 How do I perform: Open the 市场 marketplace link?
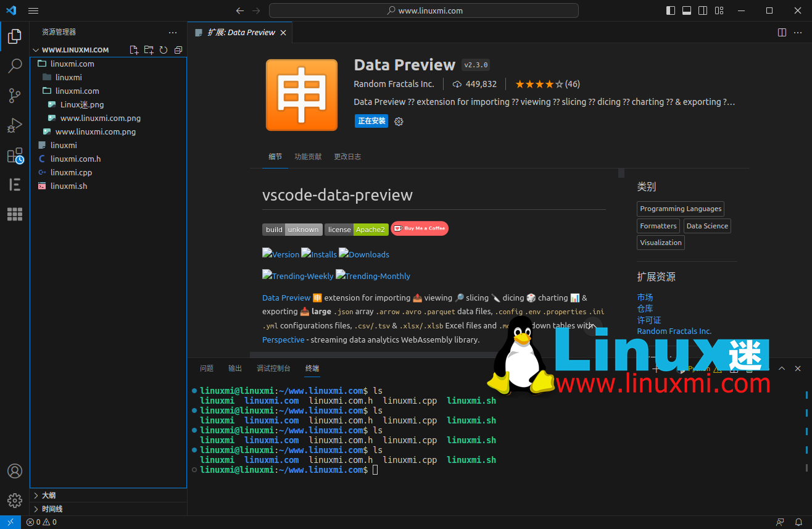coord(645,298)
